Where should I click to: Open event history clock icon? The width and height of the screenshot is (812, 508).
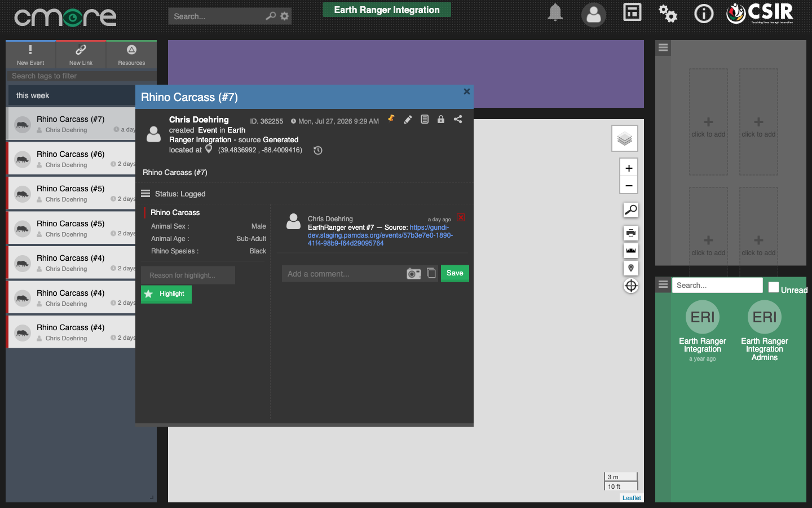(318, 150)
